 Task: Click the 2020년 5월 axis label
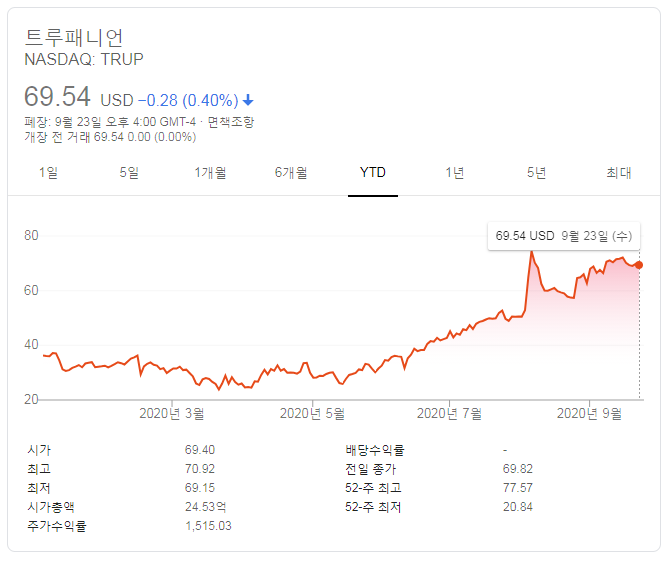click(x=312, y=413)
